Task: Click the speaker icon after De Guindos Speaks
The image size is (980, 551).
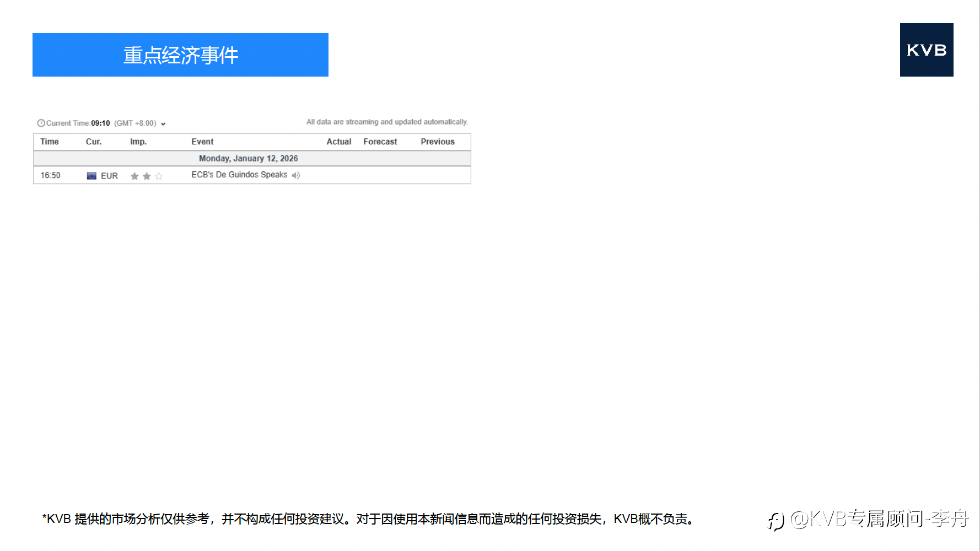Action: [x=296, y=175]
